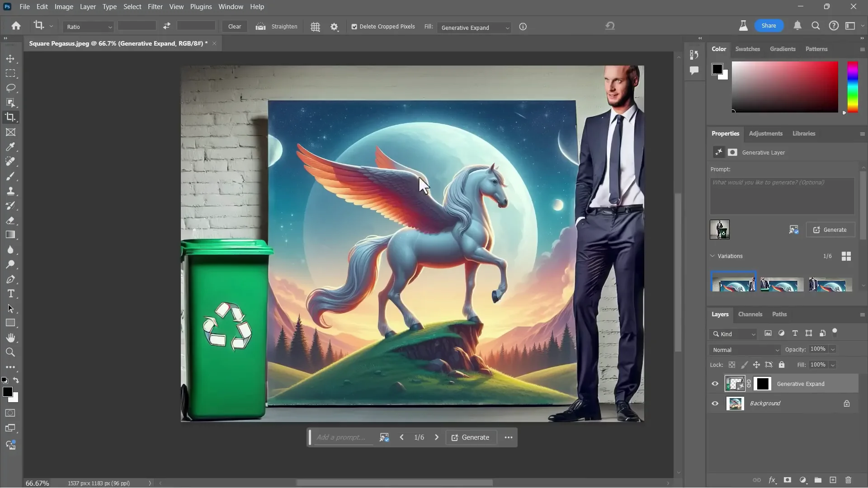Hide the Background layer
The height and width of the screenshot is (488, 868).
pyautogui.click(x=715, y=403)
